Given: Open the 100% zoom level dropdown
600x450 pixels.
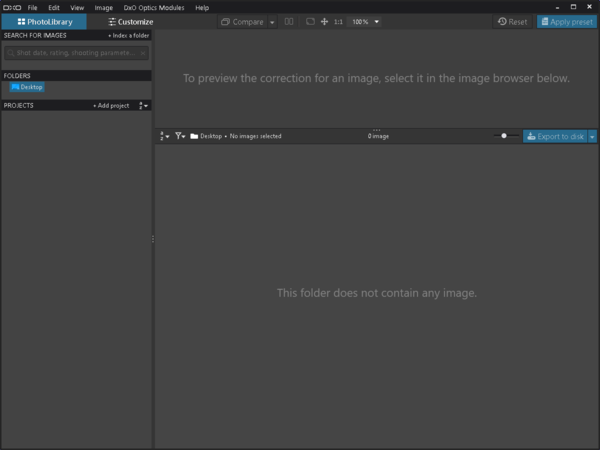Looking at the screenshot, I should [x=364, y=21].
